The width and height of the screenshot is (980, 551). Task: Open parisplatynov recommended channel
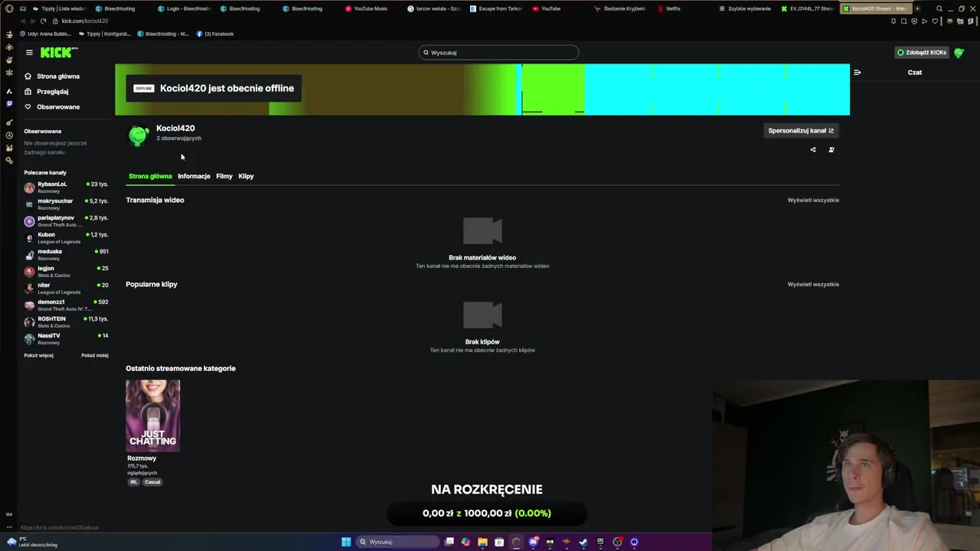point(66,221)
